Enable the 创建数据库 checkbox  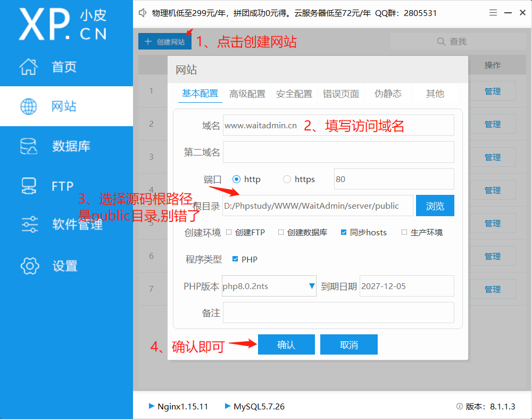tap(280, 232)
